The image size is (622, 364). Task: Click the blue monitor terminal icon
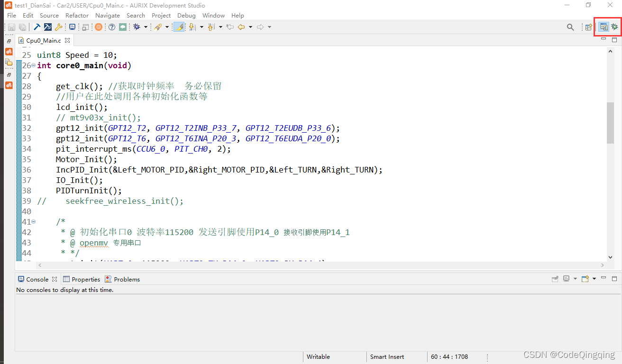point(72,27)
